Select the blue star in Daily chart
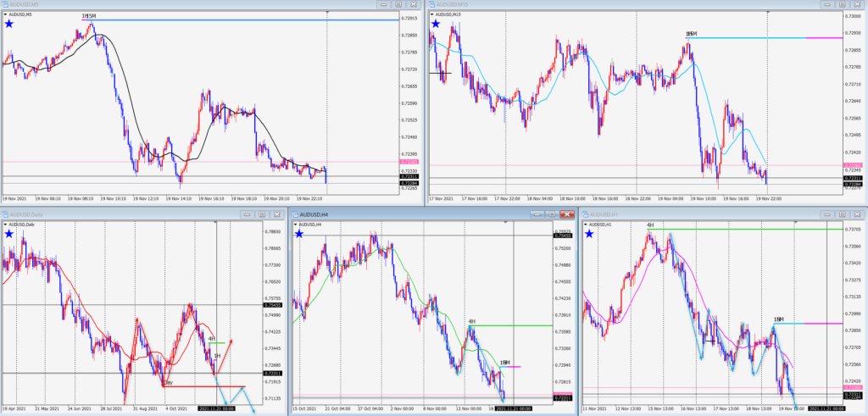Viewport: 868px width, 416px height. click(8, 234)
